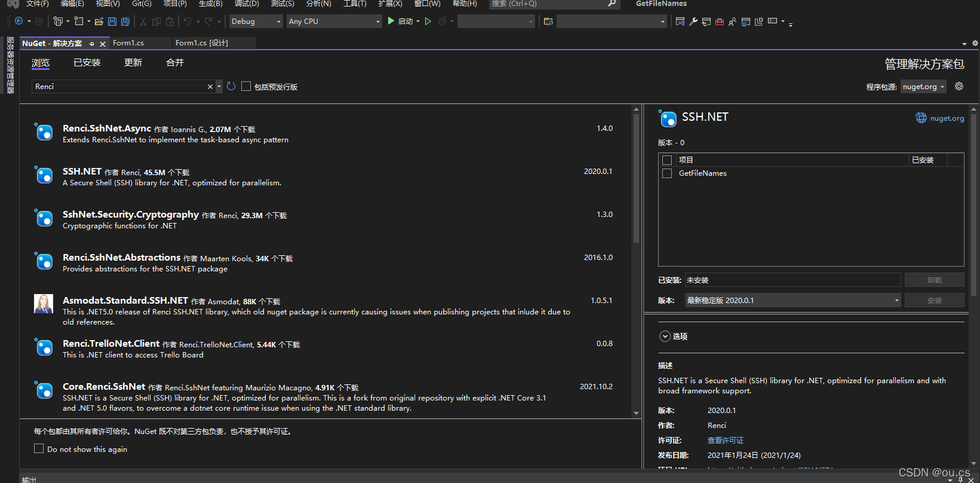Tick the Do not show this again checkbox
This screenshot has width=980, height=483.
click(x=39, y=448)
